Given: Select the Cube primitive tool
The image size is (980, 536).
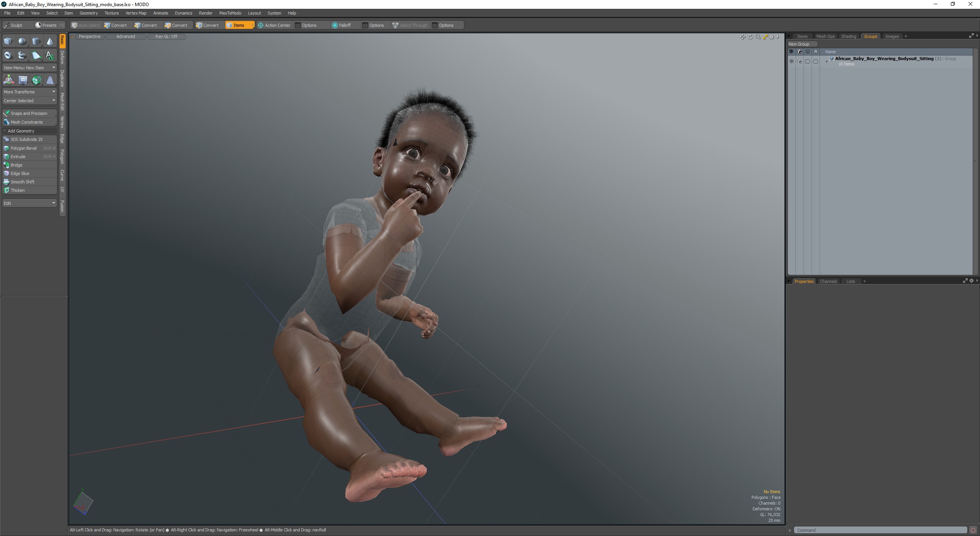Looking at the screenshot, I should [8, 41].
